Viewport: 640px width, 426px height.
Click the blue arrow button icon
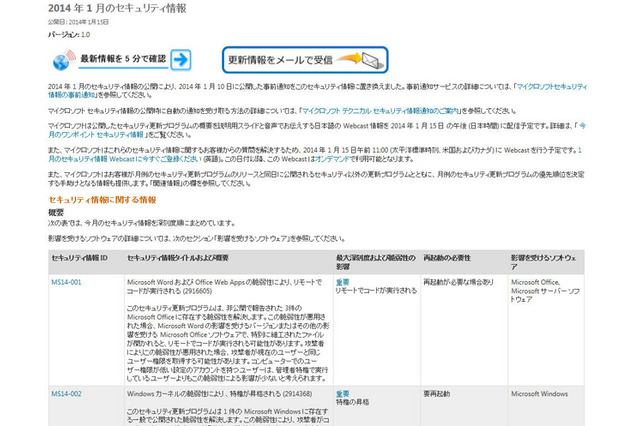pos(181,60)
